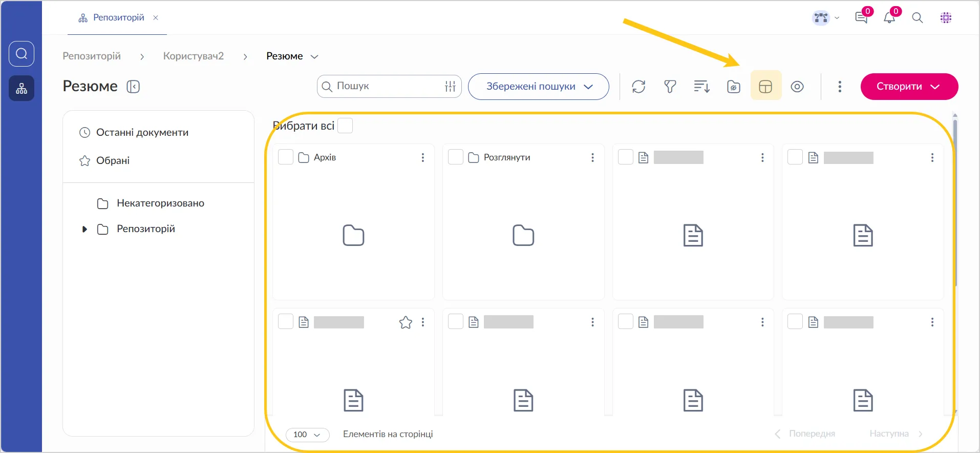Open the notifications bell icon

pos(889,18)
